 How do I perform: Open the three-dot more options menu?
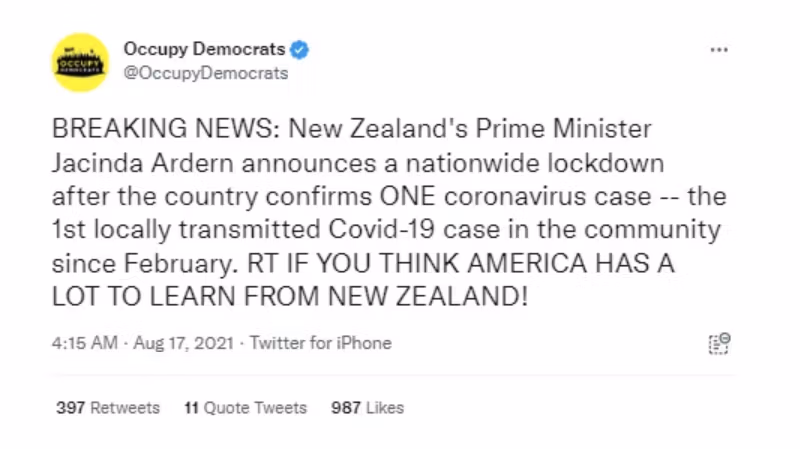(719, 50)
